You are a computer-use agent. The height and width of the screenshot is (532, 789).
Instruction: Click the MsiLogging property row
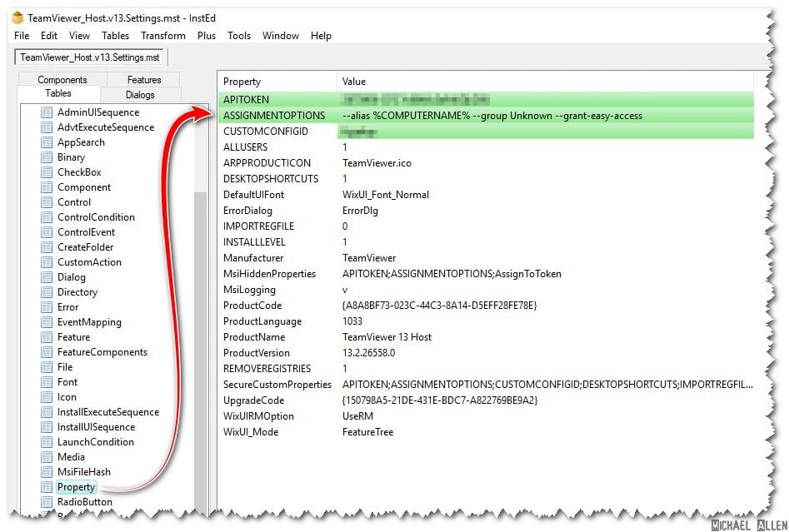point(487,290)
